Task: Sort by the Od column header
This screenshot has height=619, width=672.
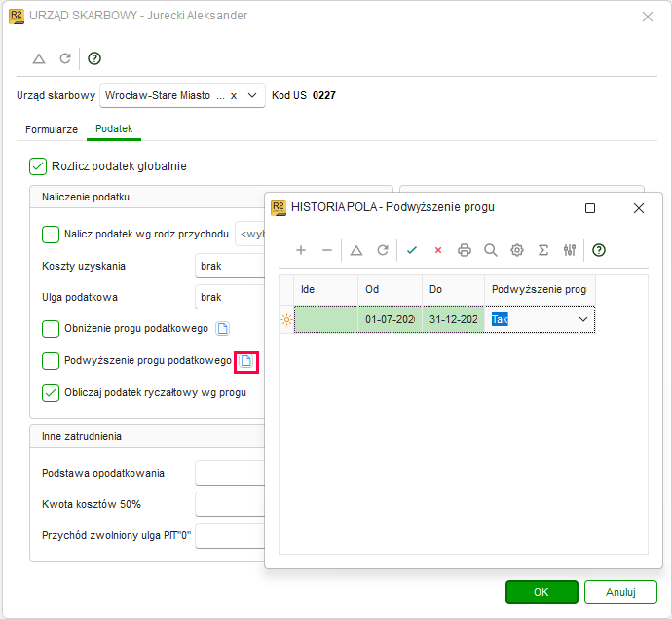Action: (x=390, y=290)
